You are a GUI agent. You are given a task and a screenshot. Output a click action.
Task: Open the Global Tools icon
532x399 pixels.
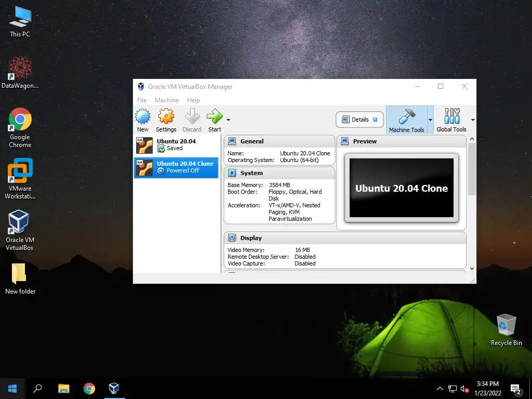tap(451, 120)
